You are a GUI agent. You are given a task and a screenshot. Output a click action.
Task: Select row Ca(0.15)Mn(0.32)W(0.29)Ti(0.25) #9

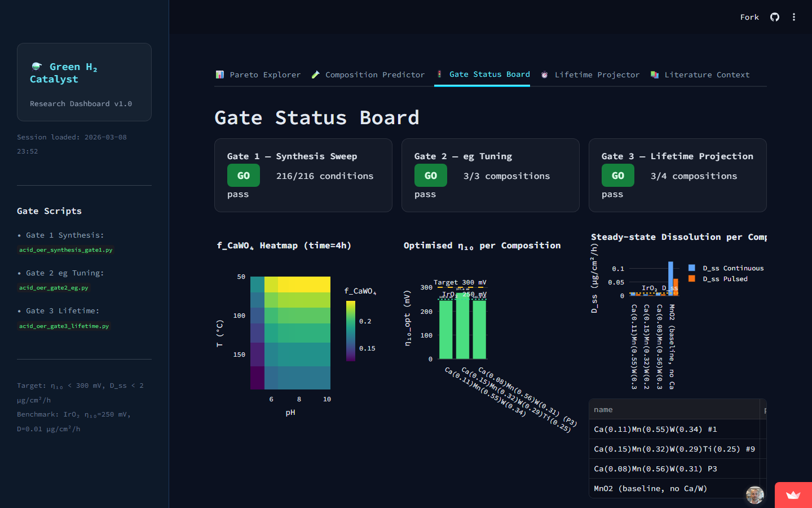(674, 449)
